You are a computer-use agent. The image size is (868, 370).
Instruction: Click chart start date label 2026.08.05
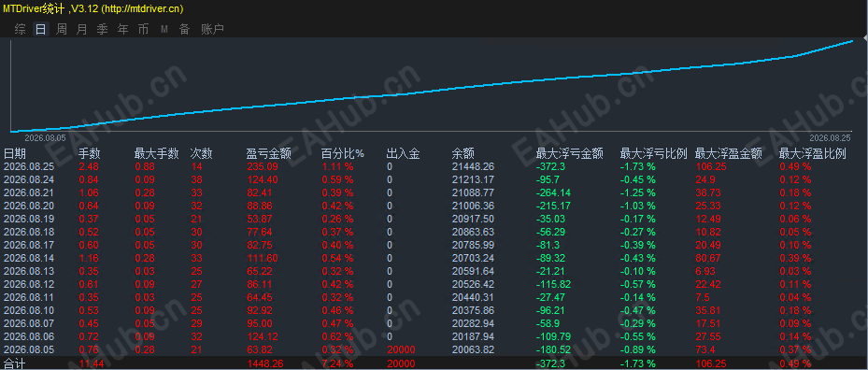click(x=45, y=137)
